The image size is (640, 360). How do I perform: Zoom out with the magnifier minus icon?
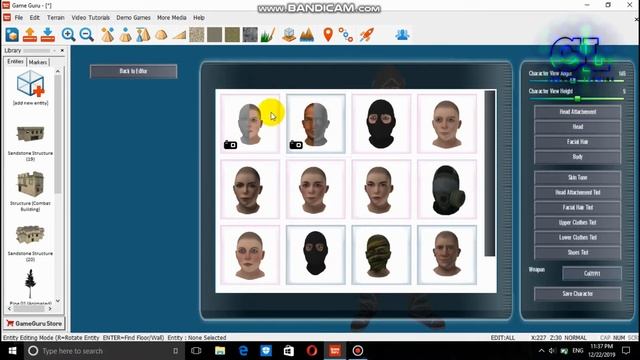point(87,35)
